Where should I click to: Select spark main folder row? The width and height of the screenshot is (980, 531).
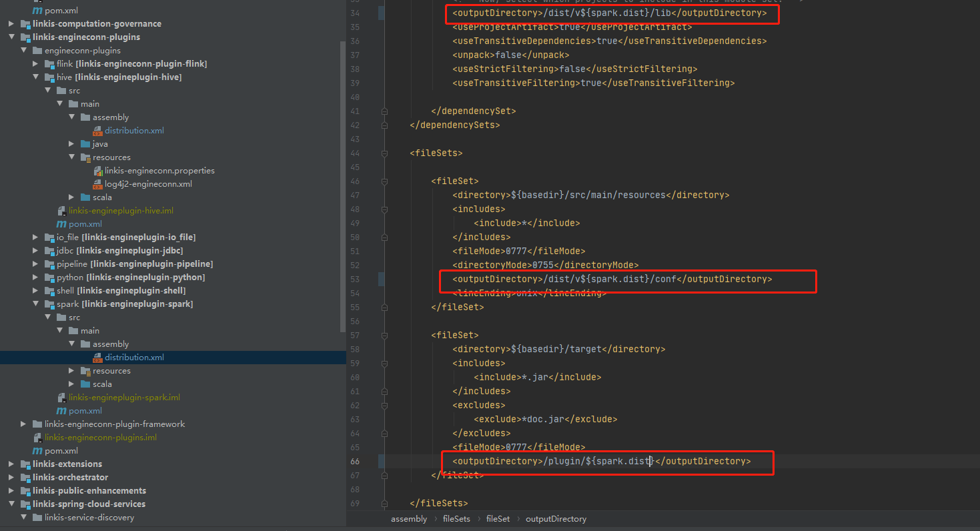click(x=173, y=331)
